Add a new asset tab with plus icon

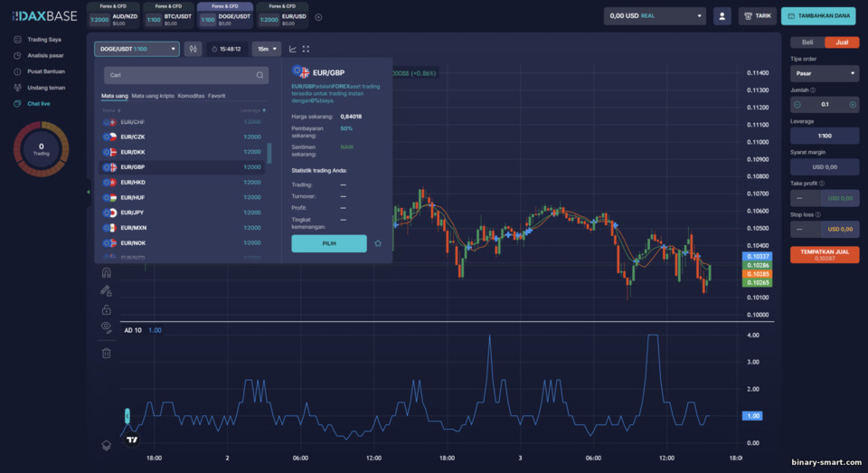coord(318,17)
